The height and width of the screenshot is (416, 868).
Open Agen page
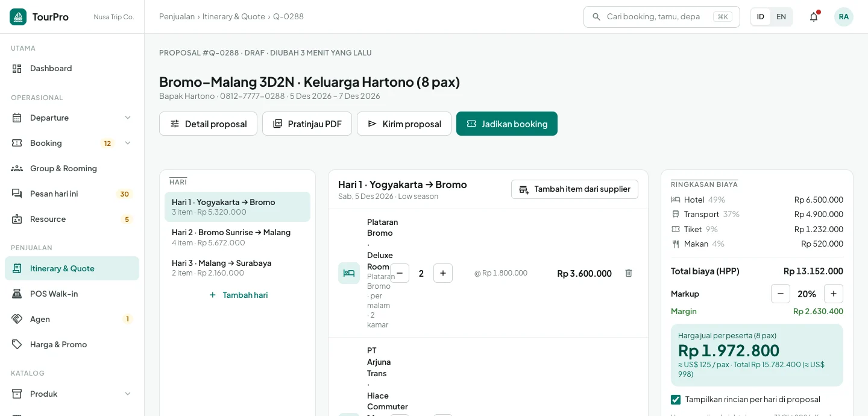tap(72, 319)
